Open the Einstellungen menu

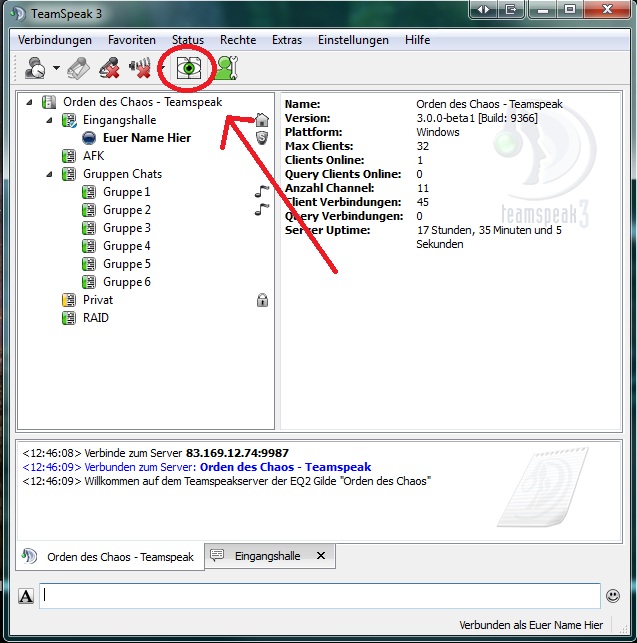coord(353,40)
